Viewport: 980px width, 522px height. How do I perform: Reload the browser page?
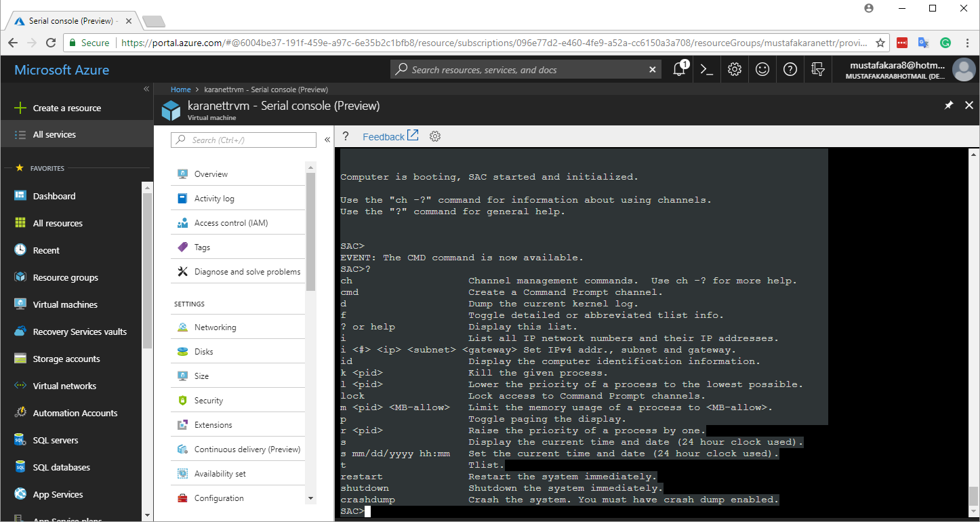point(51,43)
